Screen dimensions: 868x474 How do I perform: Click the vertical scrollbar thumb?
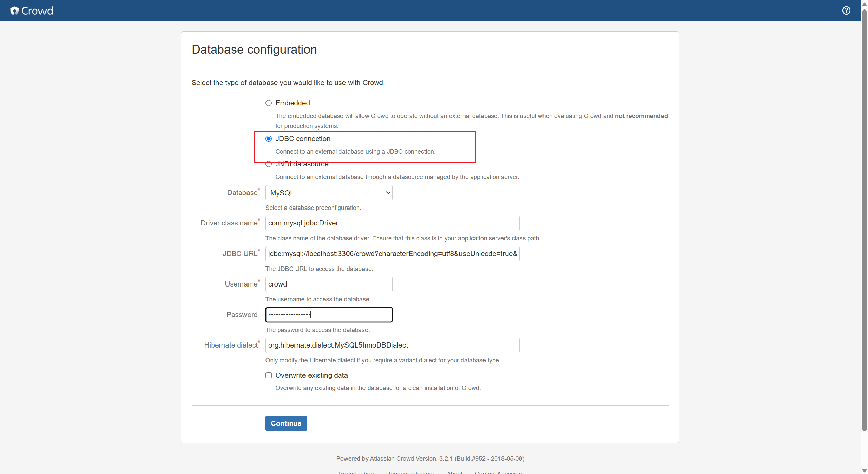tap(864, 220)
